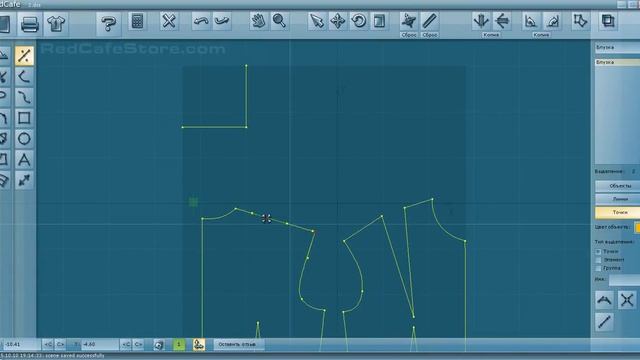Click the C> button next to the -4.60 field
The height and width of the screenshot is (360, 640).
(138, 344)
